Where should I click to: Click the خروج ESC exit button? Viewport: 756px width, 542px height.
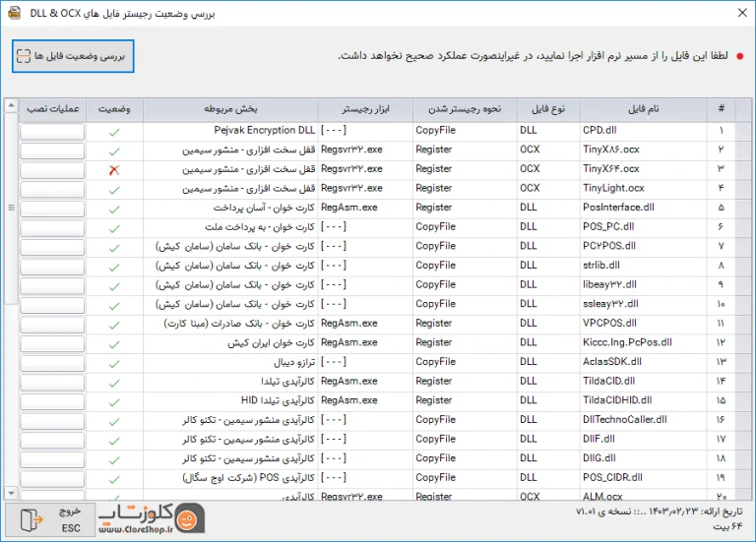coord(50,519)
